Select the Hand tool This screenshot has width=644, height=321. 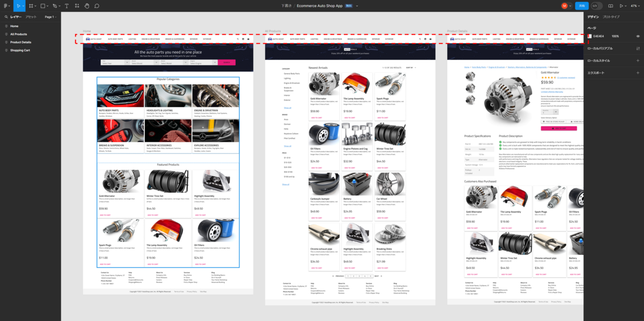[87, 5]
